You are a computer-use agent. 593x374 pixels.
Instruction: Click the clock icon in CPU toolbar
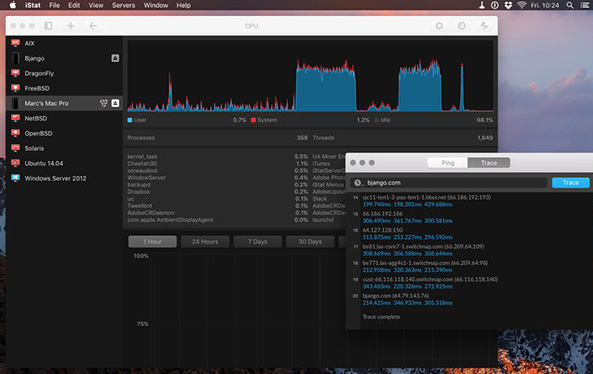[x=462, y=26]
